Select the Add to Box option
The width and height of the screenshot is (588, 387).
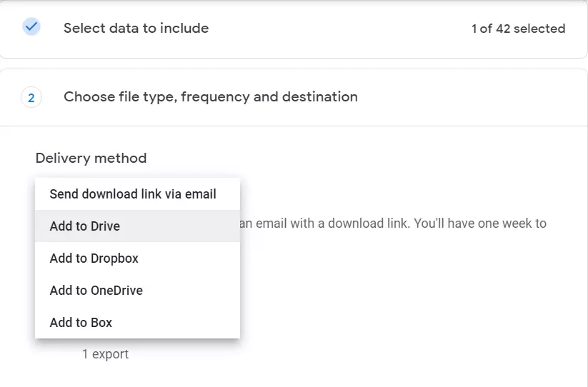click(81, 323)
